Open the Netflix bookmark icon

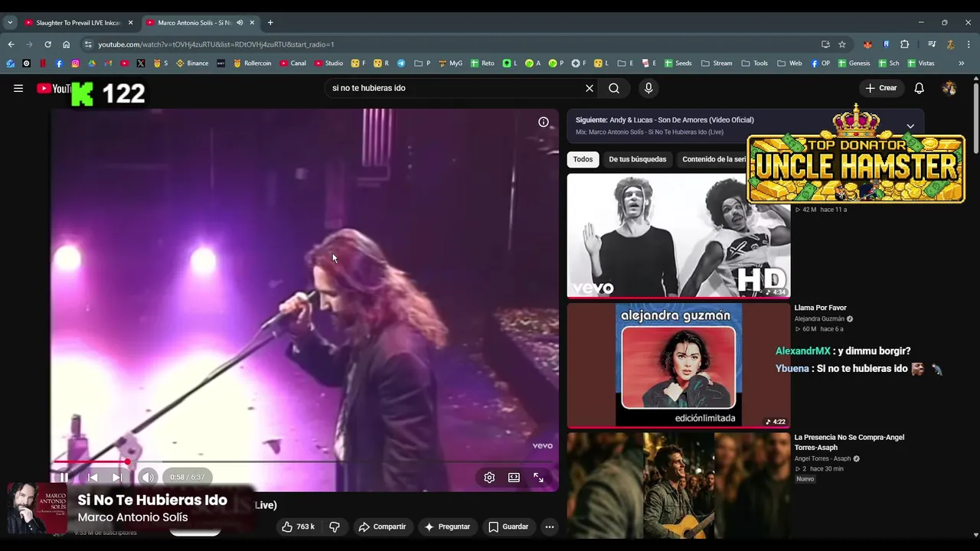[43, 64]
